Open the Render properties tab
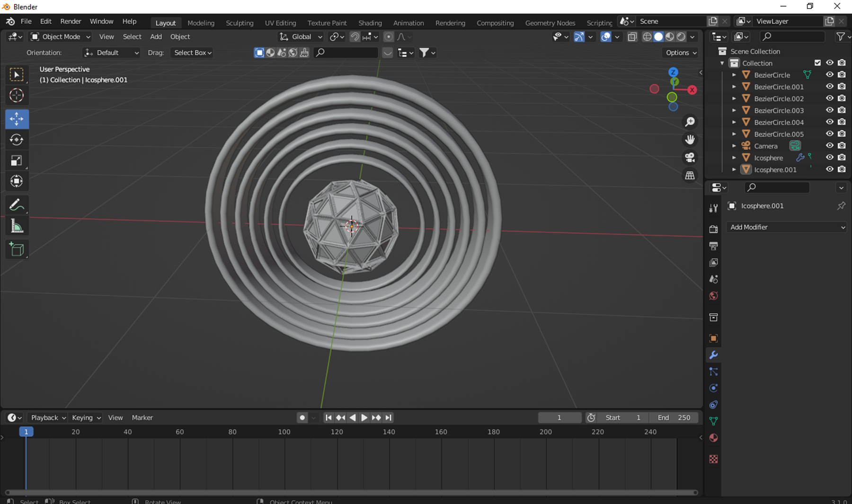The height and width of the screenshot is (504, 852). click(713, 230)
